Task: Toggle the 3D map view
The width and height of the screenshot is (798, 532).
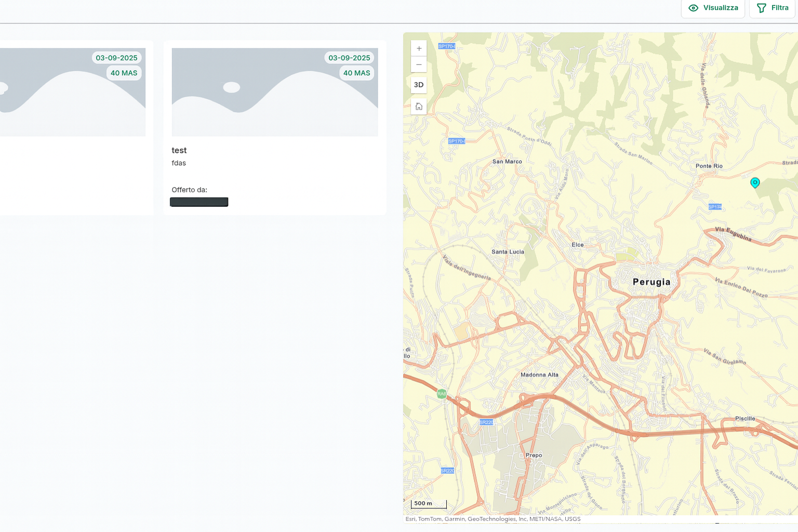Action: click(x=419, y=85)
